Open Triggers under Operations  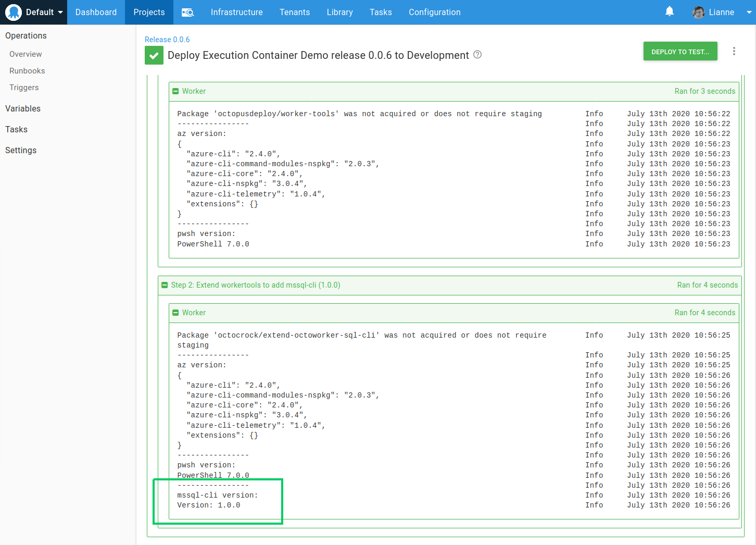(x=24, y=88)
